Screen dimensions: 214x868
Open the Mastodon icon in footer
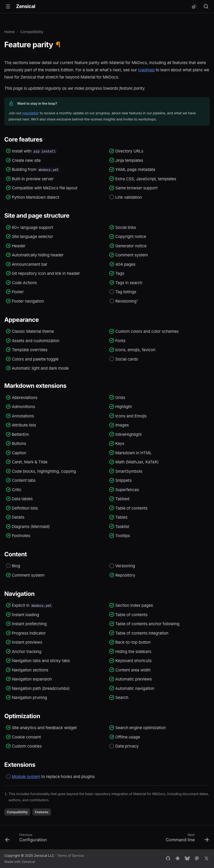click(197, 858)
